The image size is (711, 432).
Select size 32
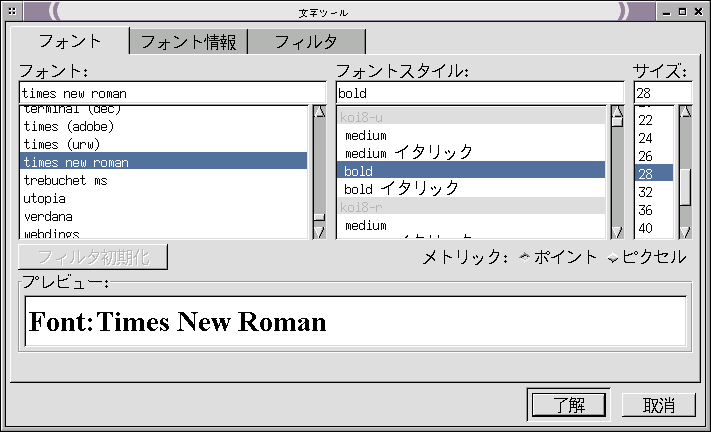(653, 192)
